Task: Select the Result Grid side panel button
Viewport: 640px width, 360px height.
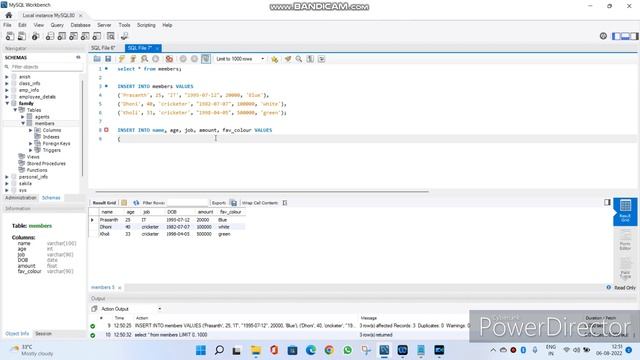Action: (625, 211)
